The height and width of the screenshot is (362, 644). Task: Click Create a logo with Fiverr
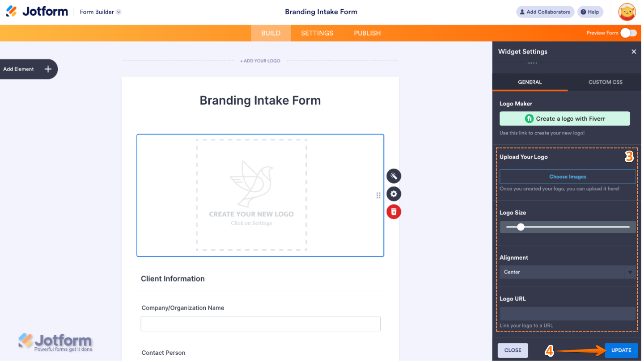(564, 118)
